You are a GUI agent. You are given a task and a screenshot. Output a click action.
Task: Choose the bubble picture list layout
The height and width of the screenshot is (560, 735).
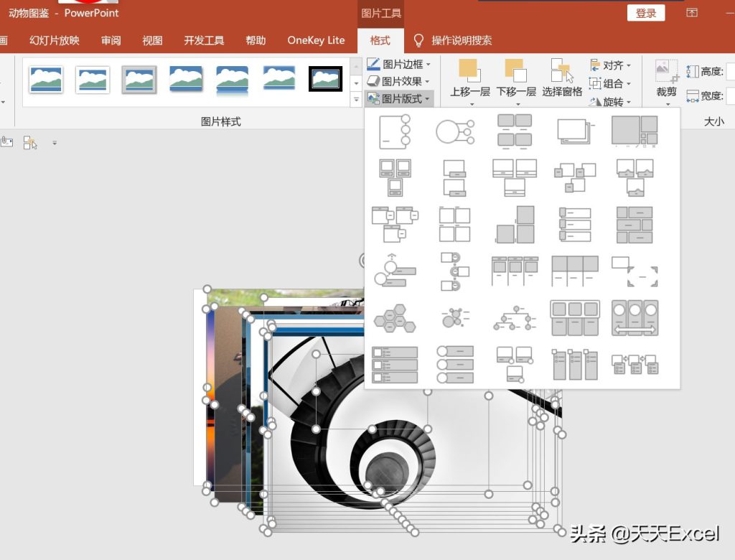455,319
